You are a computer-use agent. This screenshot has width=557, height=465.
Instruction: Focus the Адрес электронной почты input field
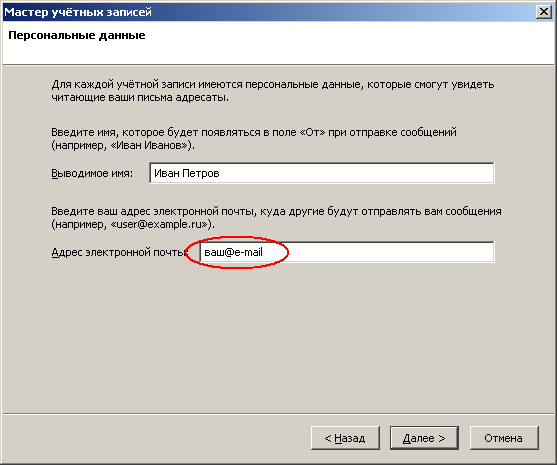347,252
